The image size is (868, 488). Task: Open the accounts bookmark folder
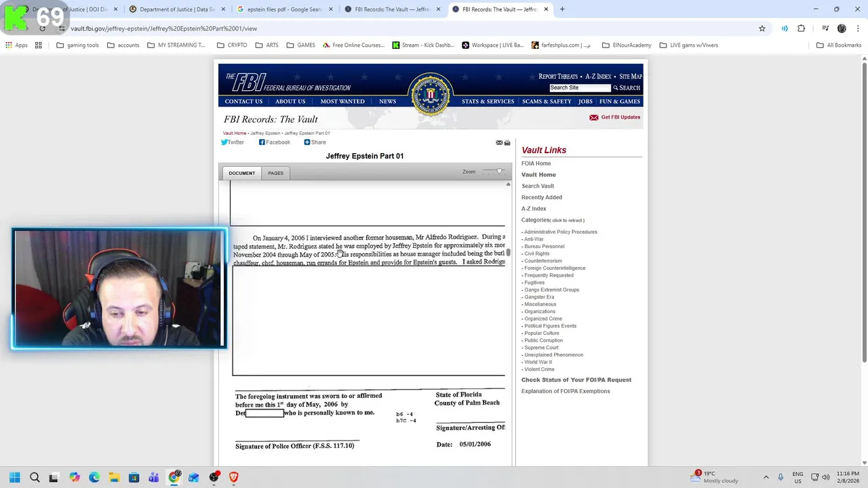pyautogui.click(x=123, y=45)
